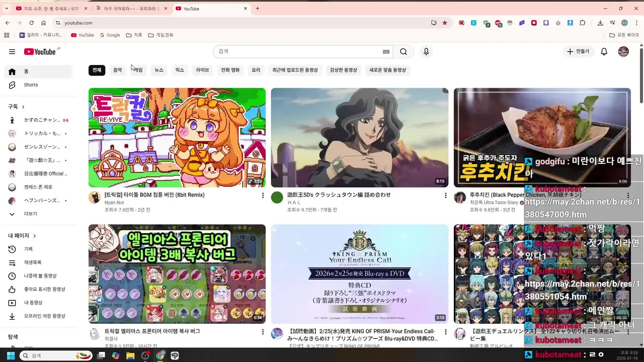Viewport: 644px width, 362px height.
Task: Click the search magnifier button
Action: (x=404, y=52)
